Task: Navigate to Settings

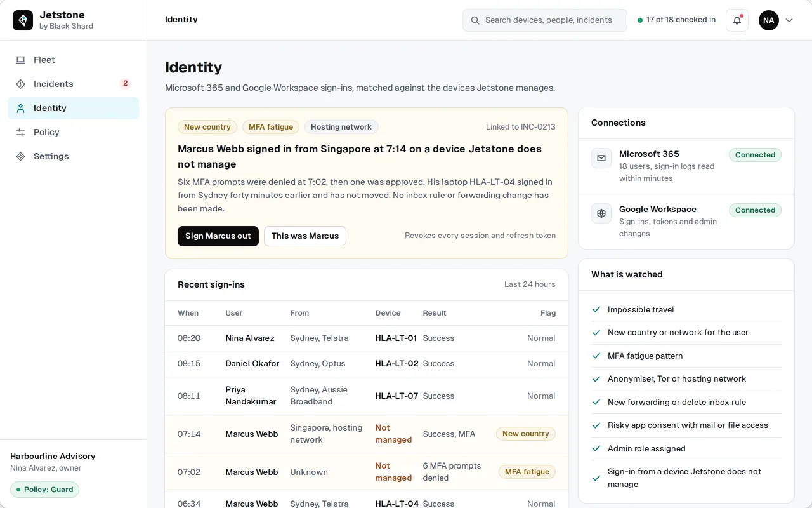Action: point(73,156)
